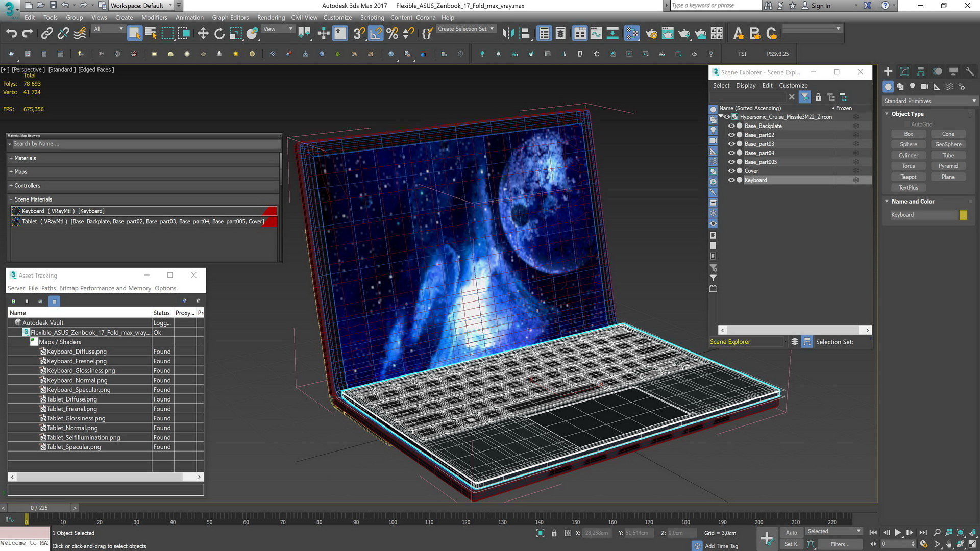Play animation in viewport
The image size is (980, 551).
click(x=898, y=533)
